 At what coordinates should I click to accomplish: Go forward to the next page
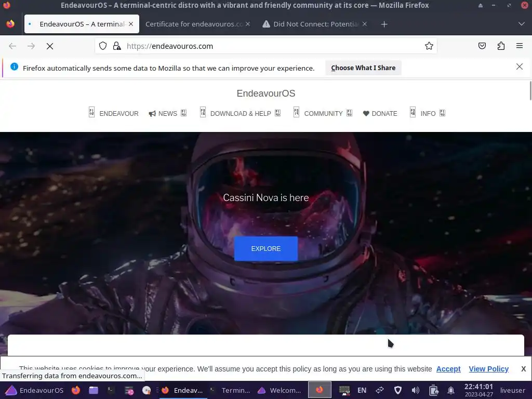pyautogui.click(x=31, y=46)
